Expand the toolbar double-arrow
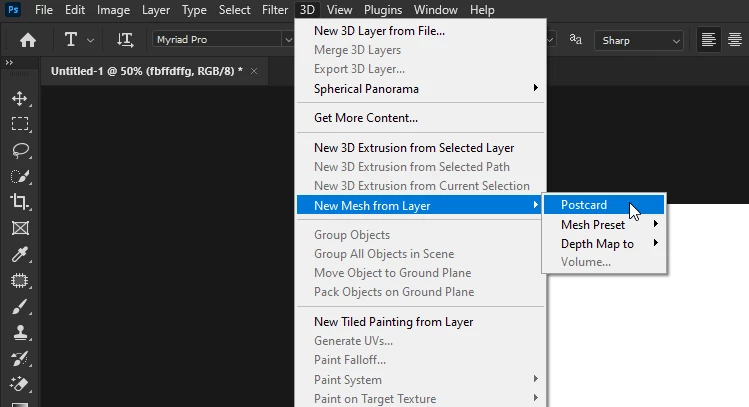The image size is (749, 407). [9, 63]
